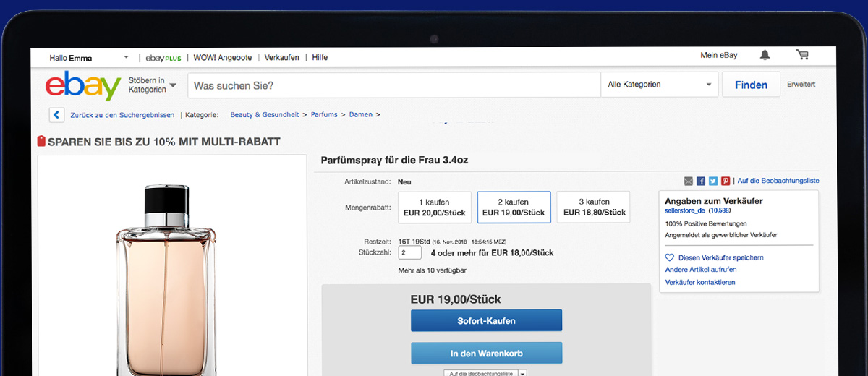This screenshot has width=868, height=376.
Task: Select the 1 kaufen EUR 20,00 option
Action: click(435, 207)
